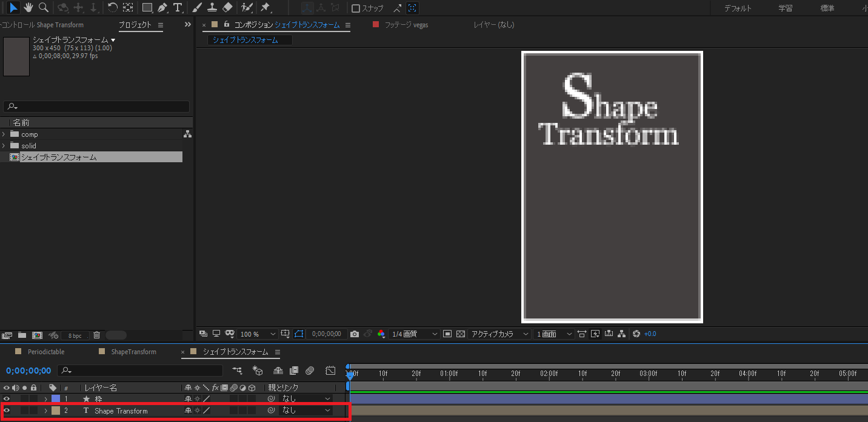Click the viewer preview time 0;00;00;00
Viewport: 868px width, 422px height.
[327, 334]
